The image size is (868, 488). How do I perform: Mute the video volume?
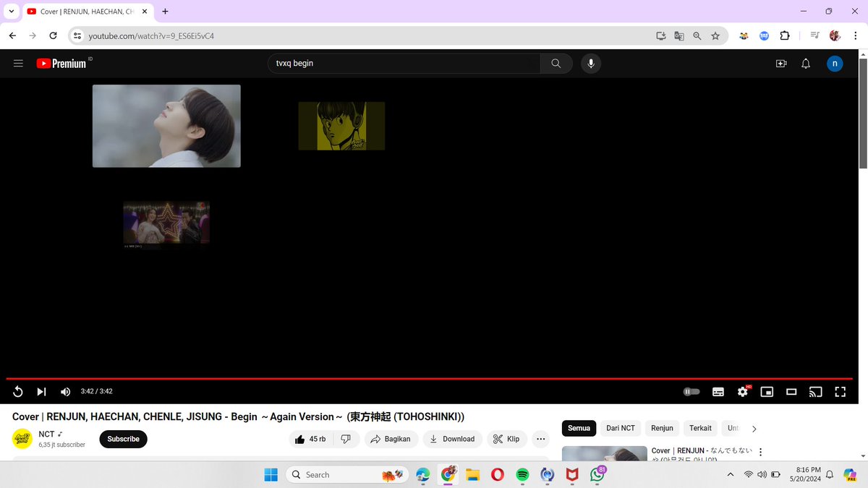coord(65,391)
